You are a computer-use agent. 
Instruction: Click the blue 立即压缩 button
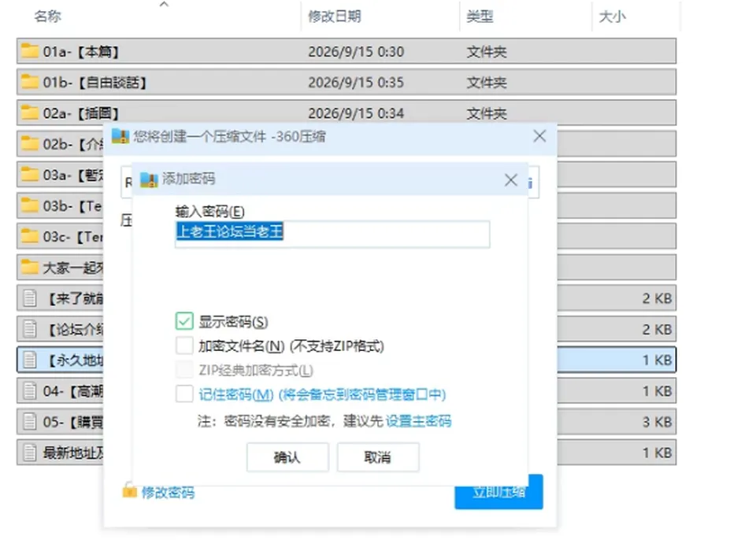498,492
